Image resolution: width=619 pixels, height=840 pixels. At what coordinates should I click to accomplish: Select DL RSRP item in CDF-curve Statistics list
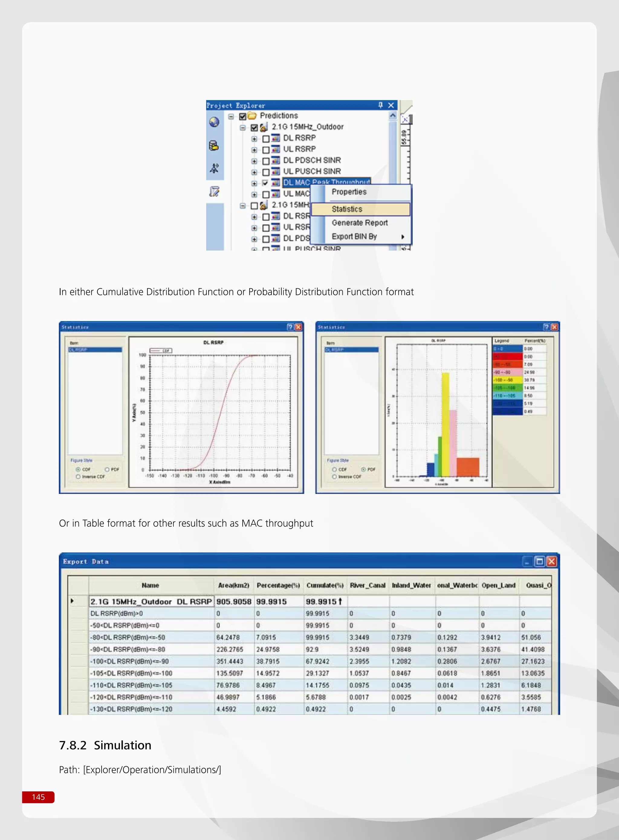(95, 349)
